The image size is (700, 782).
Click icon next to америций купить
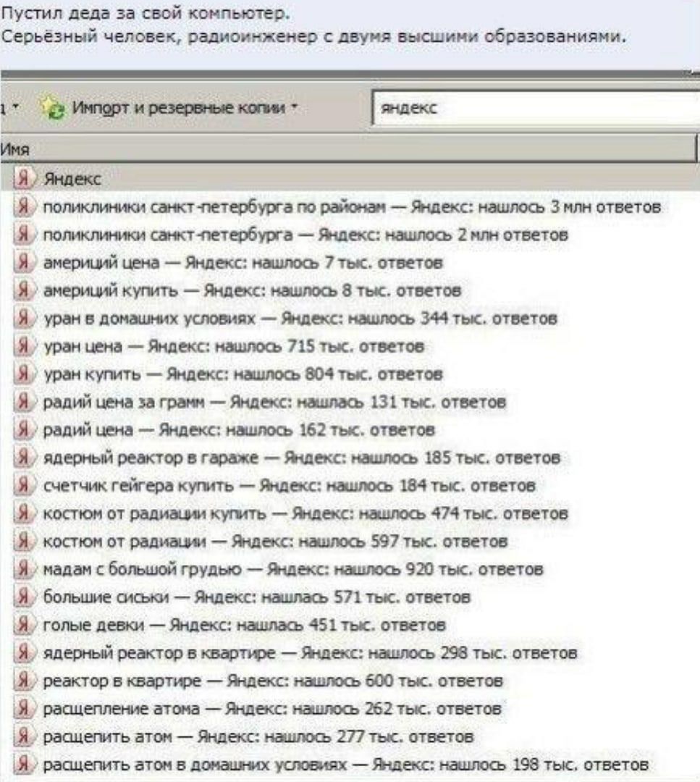pos(24,290)
